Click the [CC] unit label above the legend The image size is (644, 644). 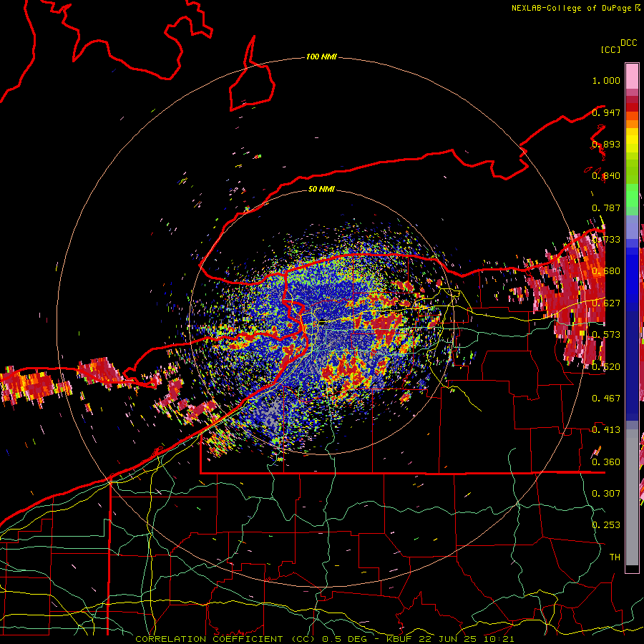click(610, 49)
